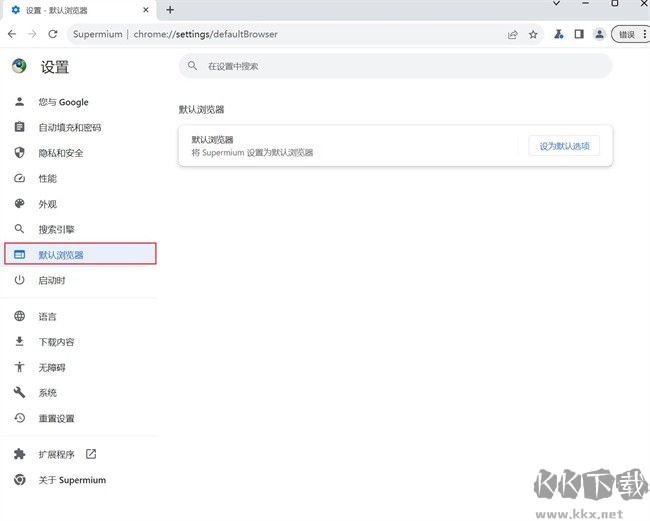
Task: Open a new tab with plus button
Action: click(170, 10)
